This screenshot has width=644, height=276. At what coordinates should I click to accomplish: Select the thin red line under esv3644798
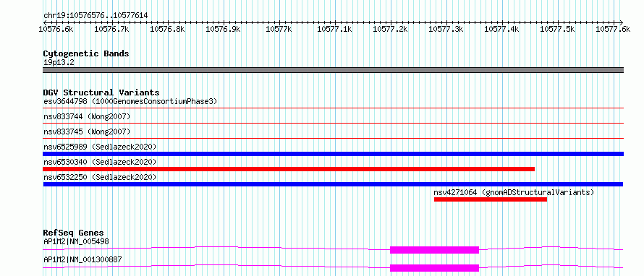point(334,108)
